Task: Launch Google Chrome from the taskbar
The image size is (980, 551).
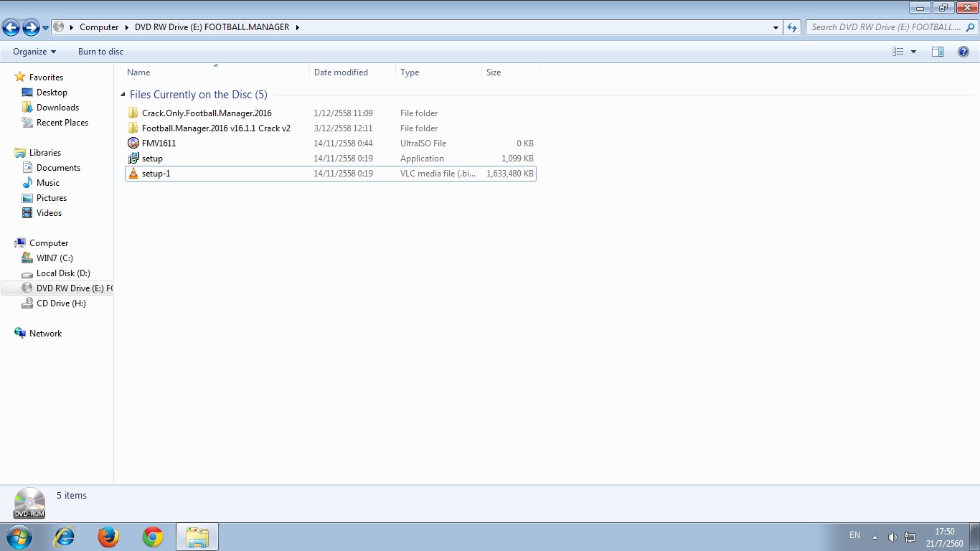Action: click(153, 537)
